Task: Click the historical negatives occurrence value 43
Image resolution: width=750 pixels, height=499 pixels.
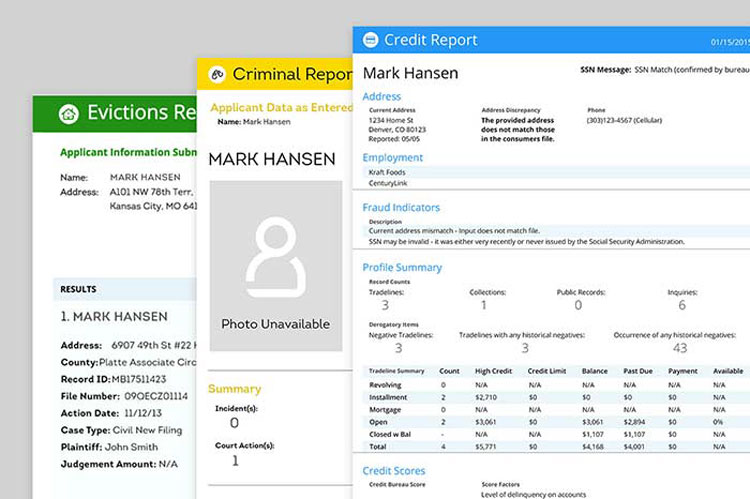Action: [680, 348]
